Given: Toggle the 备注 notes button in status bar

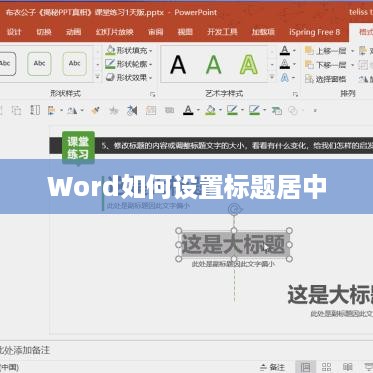Looking at the screenshot, I should click(273, 367).
